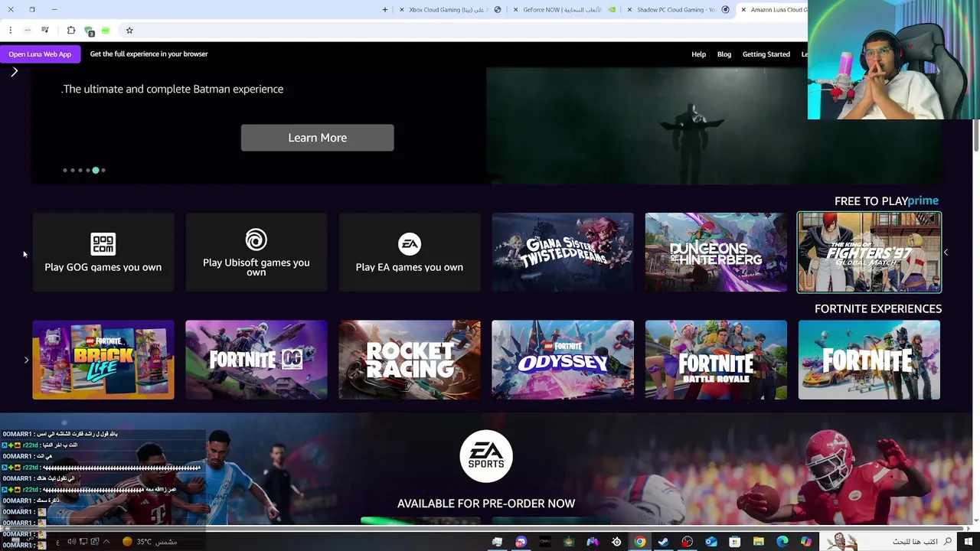Click the shield extension icon with badge
The width and height of the screenshot is (980, 551).
pos(89,31)
